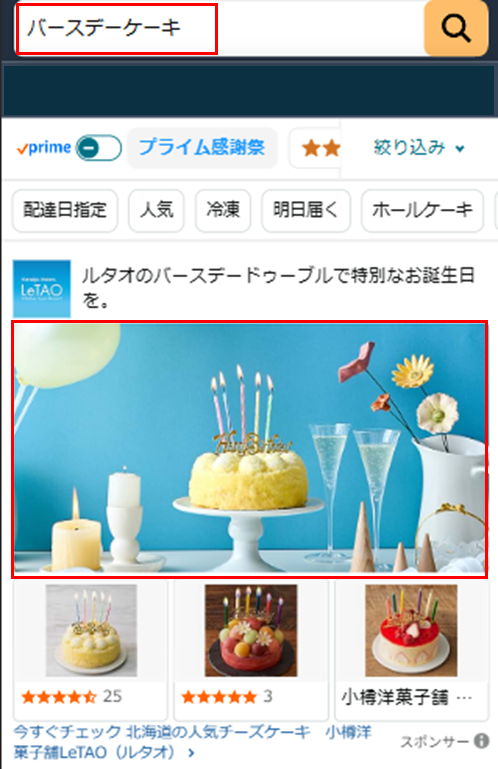Click the sponsor info icon beside スポンサー
498x769 pixels.
pyautogui.click(x=481, y=741)
